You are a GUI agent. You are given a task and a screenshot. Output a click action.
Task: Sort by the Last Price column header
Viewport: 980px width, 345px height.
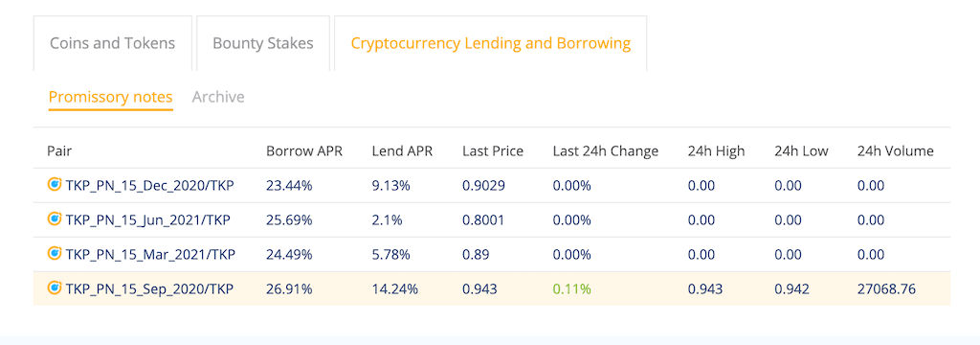[493, 150]
